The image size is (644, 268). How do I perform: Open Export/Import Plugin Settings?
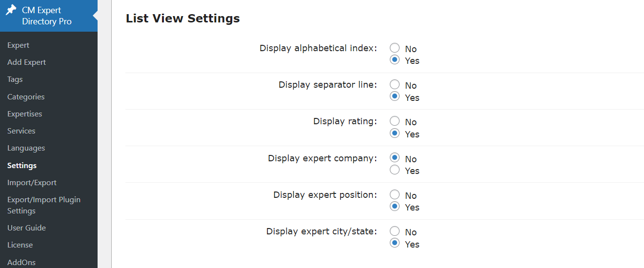pos(44,205)
